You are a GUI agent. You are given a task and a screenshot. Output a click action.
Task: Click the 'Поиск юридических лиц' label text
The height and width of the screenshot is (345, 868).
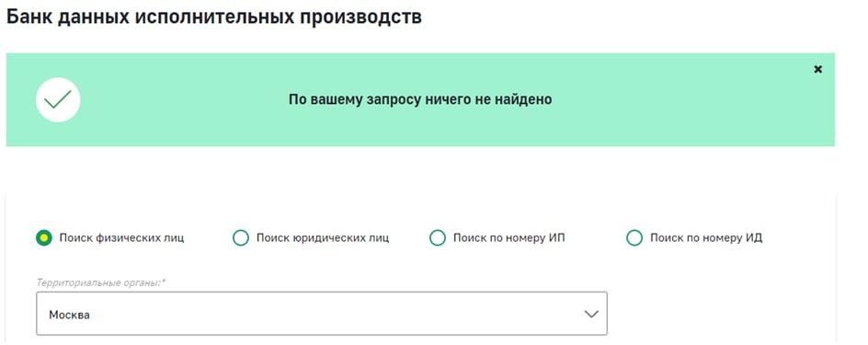323,238
